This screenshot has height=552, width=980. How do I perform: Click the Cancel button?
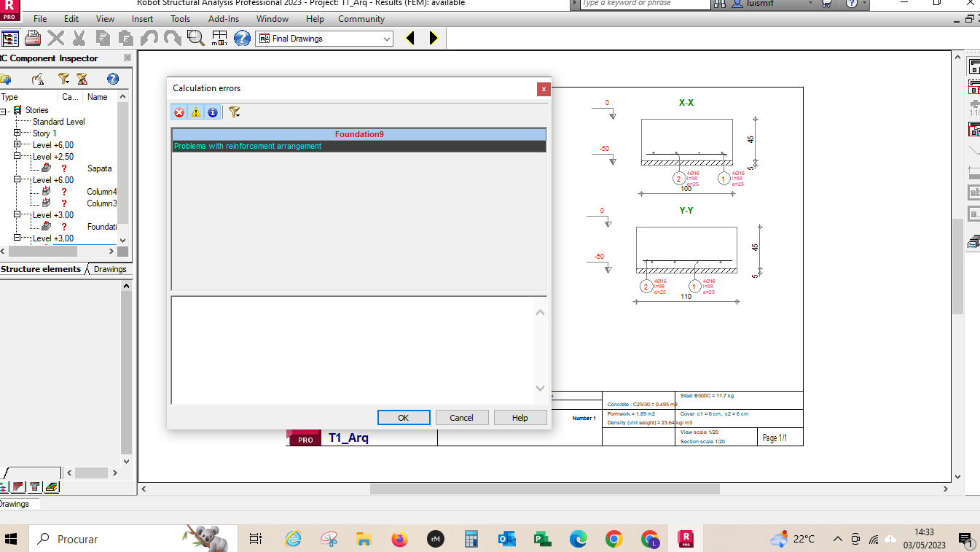[461, 417]
